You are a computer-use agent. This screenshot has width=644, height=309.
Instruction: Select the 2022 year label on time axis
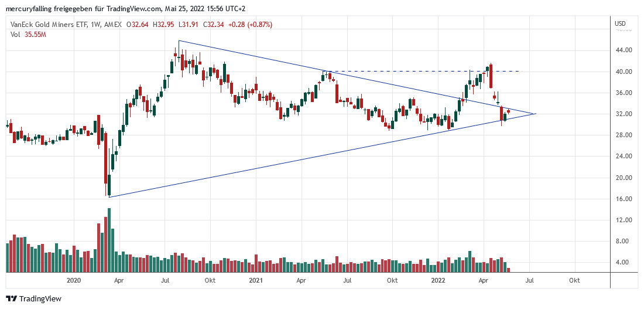pos(438,281)
